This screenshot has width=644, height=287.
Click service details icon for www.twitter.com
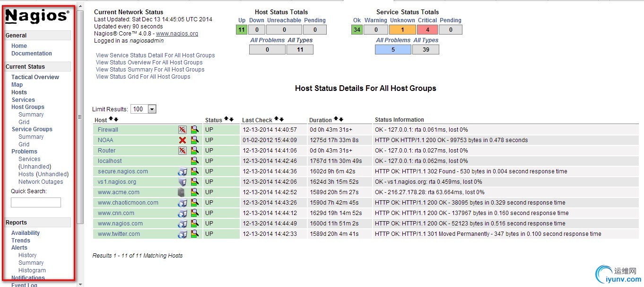(195, 234)
